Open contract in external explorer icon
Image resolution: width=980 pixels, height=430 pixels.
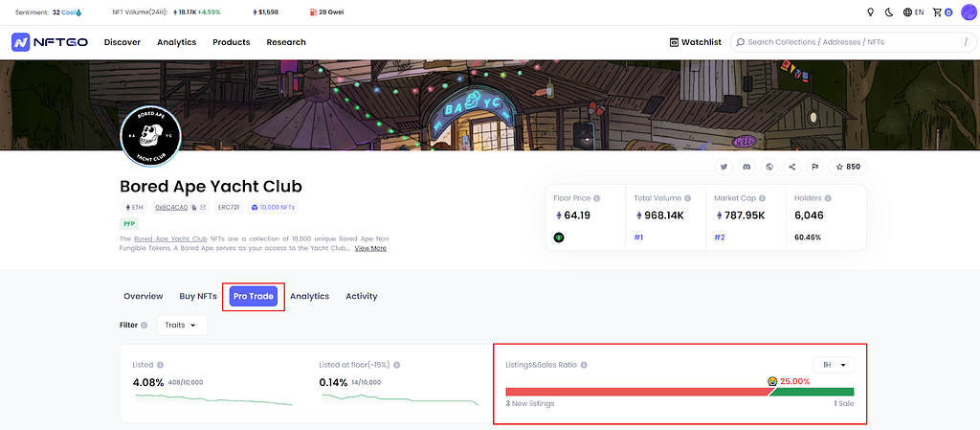203,207
